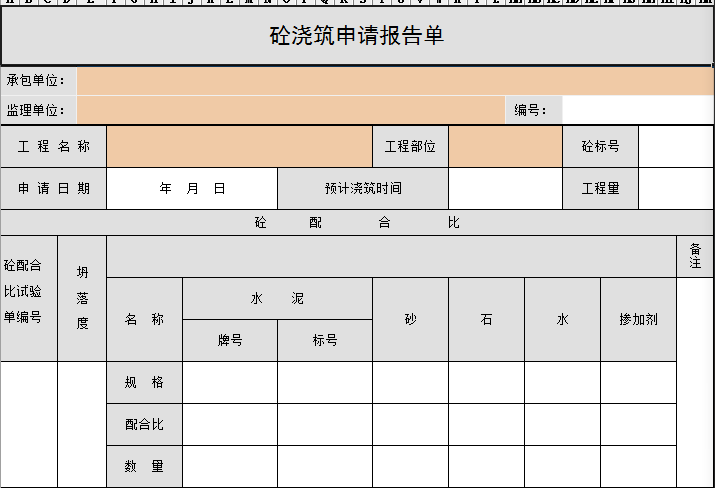Select the blank cell right of 编号
This screenshot has height=488, width=715.
pyautogui.click(x=637, y=110)
